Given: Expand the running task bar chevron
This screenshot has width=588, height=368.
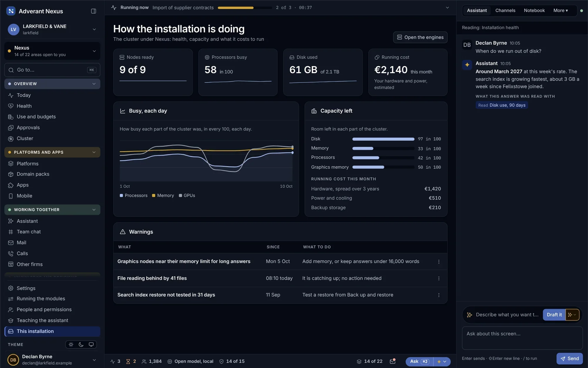Looking at the screenshot, I should (447, 8).
